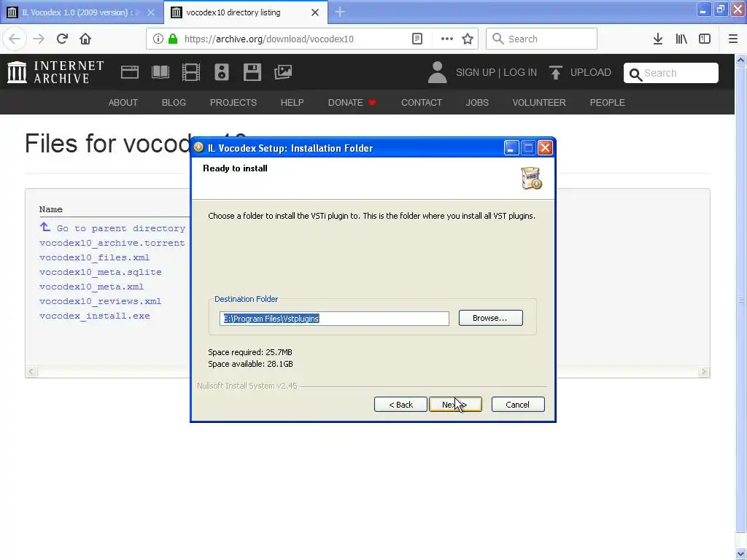The height and width of the screenshot is (560, 747).
Task: Minimize the IL Vocodex Setup dialog
Action: pos(511,148)
